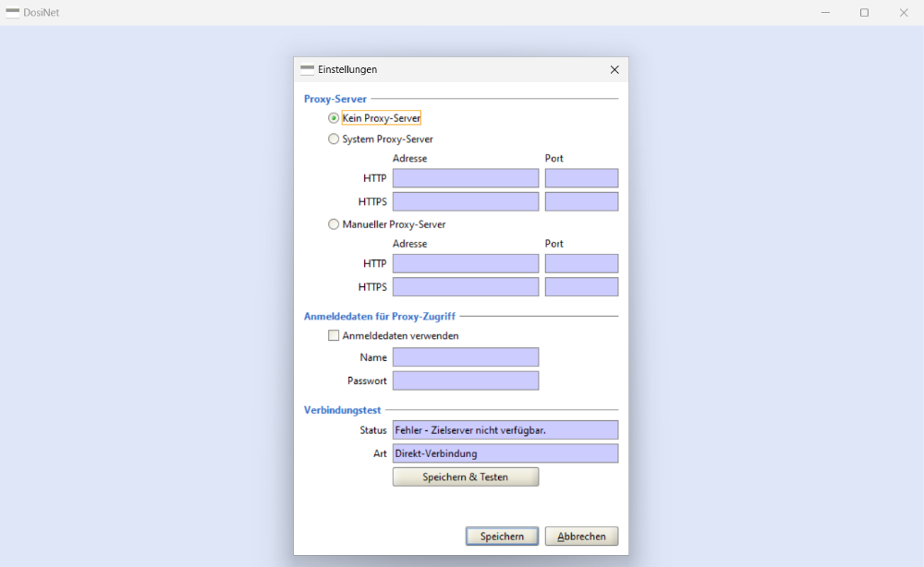Click the Einstellungen dialog icon

[307, 69]
